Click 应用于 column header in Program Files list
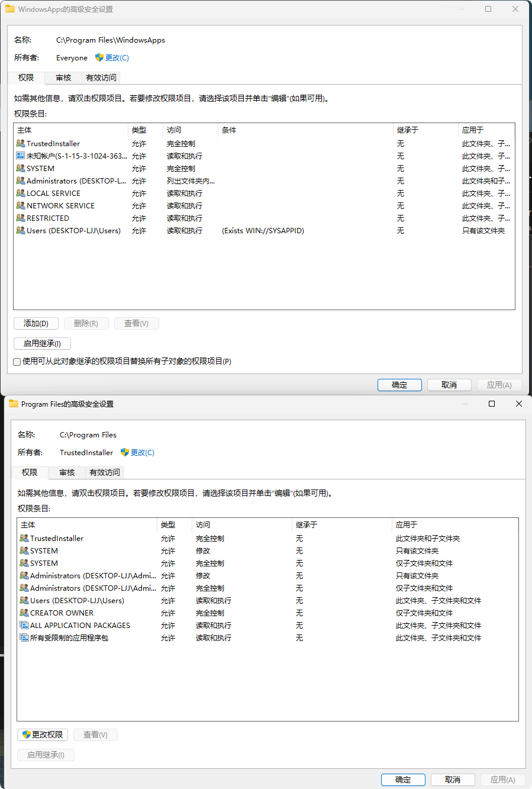The width and height of the screenshot is (532, 789). point(454,525)
